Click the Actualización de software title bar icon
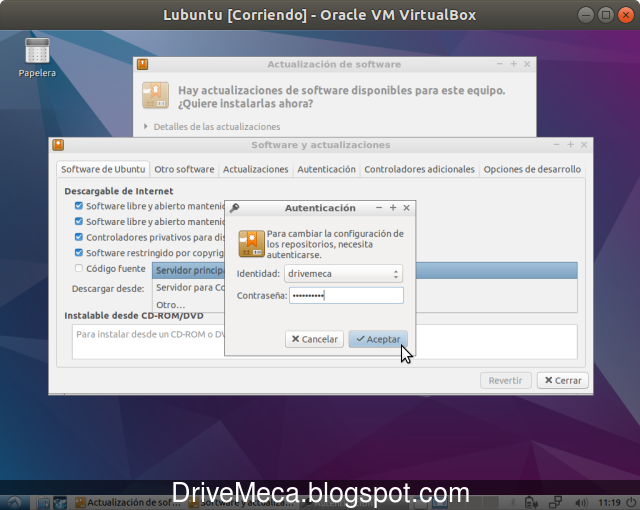The width and height of the screenshot is (640, 510). pos(142,64)
